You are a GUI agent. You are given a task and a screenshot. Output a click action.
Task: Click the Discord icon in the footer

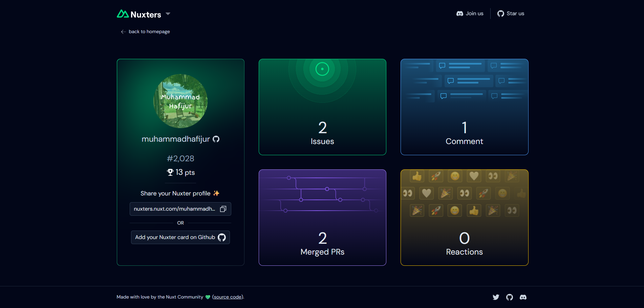click(x=523, y=297)
